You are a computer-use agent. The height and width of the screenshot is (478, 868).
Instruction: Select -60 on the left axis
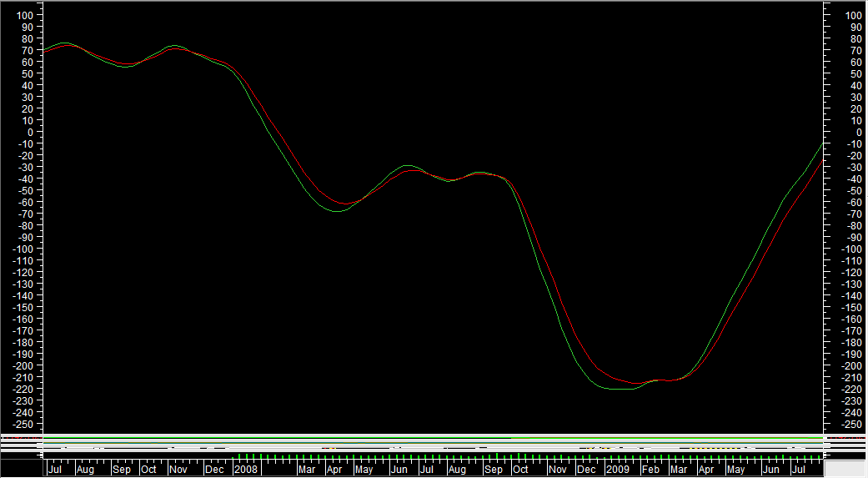pos(26,202)
